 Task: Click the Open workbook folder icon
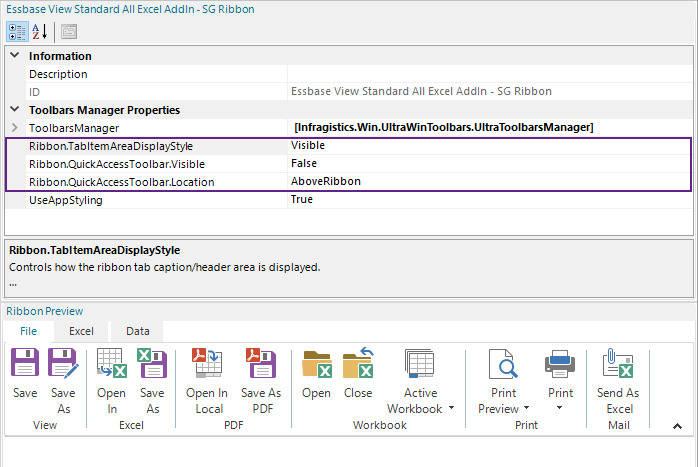[x=317, y=363]
